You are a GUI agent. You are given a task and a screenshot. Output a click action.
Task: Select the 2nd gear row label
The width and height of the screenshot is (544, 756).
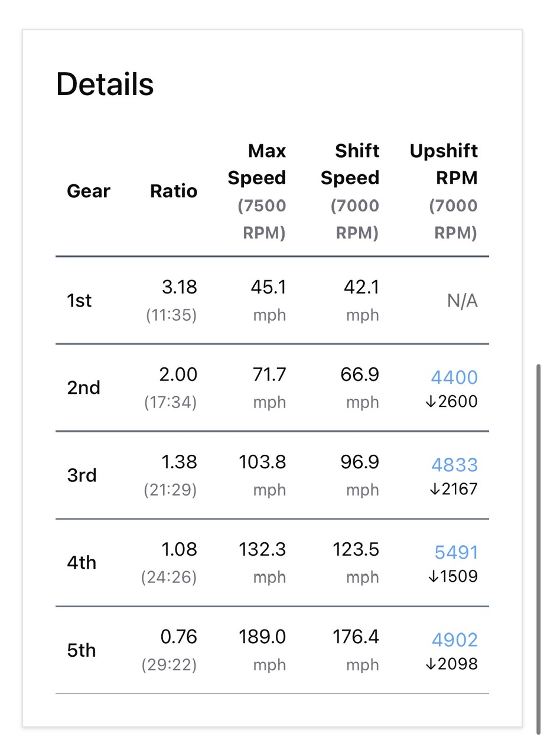coord(83,388)
